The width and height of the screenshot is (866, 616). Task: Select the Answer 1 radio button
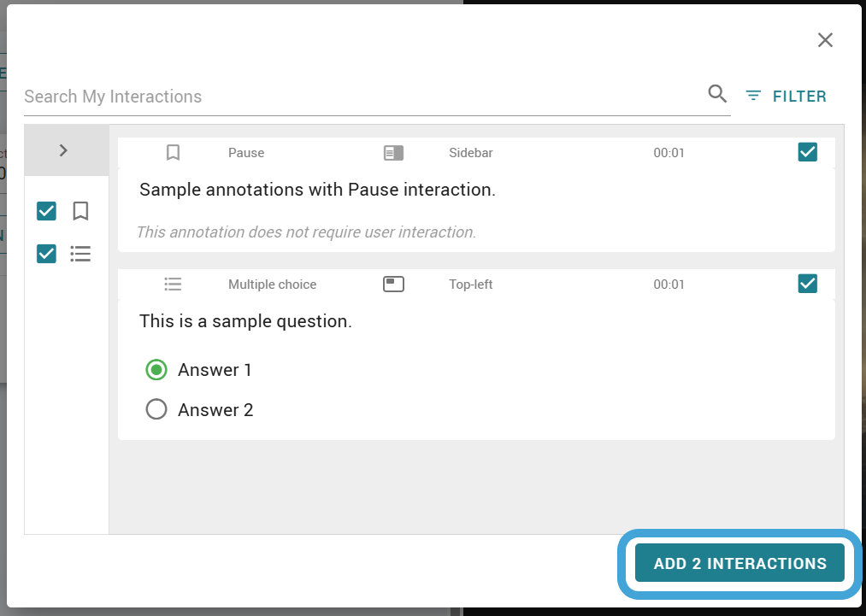(x=156, y=370)
